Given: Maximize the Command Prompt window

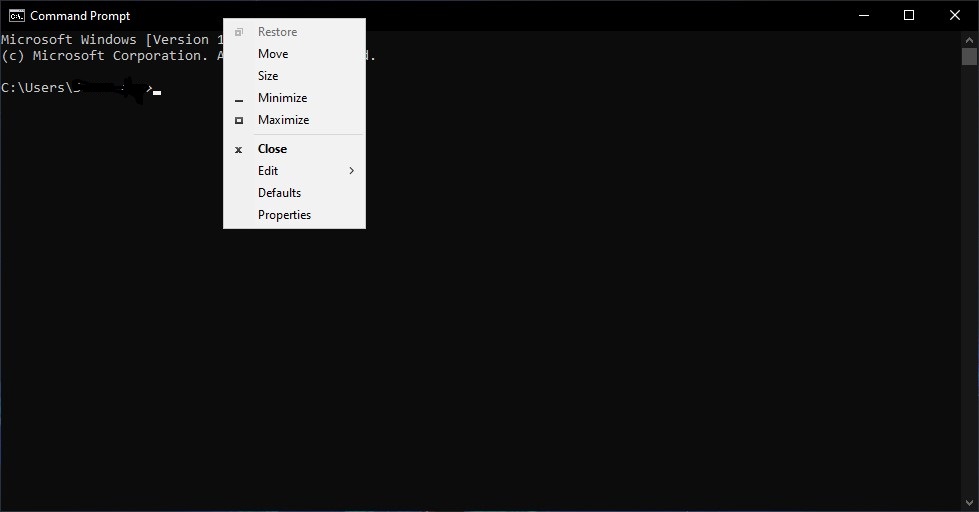Looking at the screenshot, I should point(909,16).
